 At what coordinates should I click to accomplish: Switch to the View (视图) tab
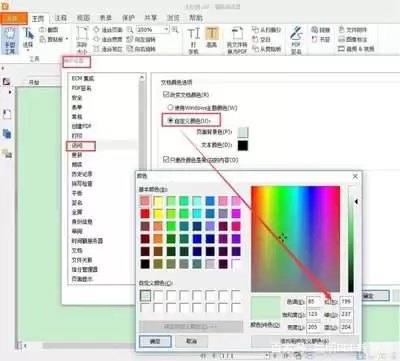[x=83, y=18]
